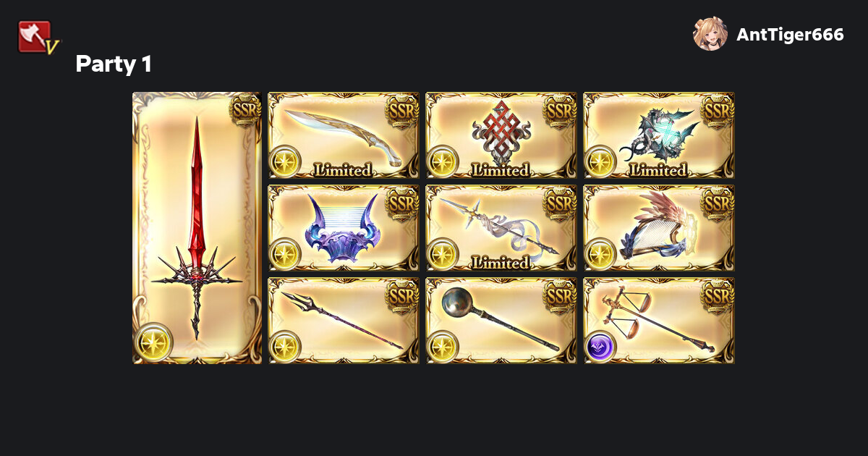Image resolution: width=868 pixels, height=456 pixels.
Task: Choose the dark dragon Limited weapon
Action: tap(659, 135)
